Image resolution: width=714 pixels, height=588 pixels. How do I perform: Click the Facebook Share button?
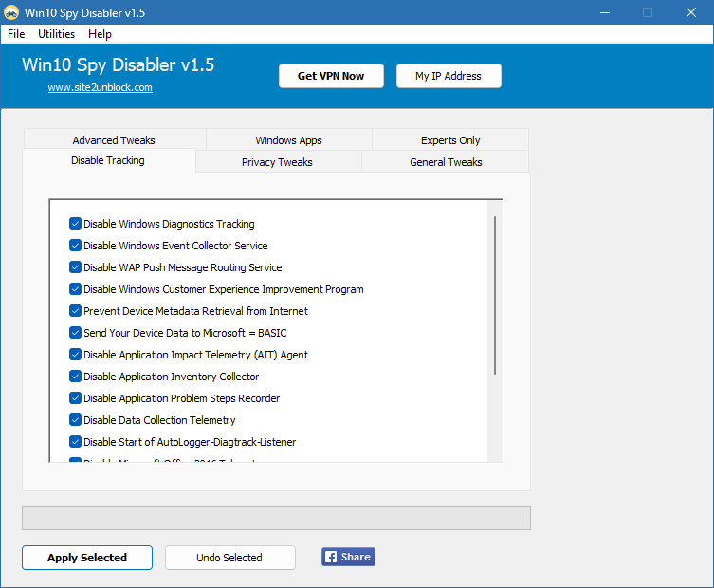click(348, 557)
